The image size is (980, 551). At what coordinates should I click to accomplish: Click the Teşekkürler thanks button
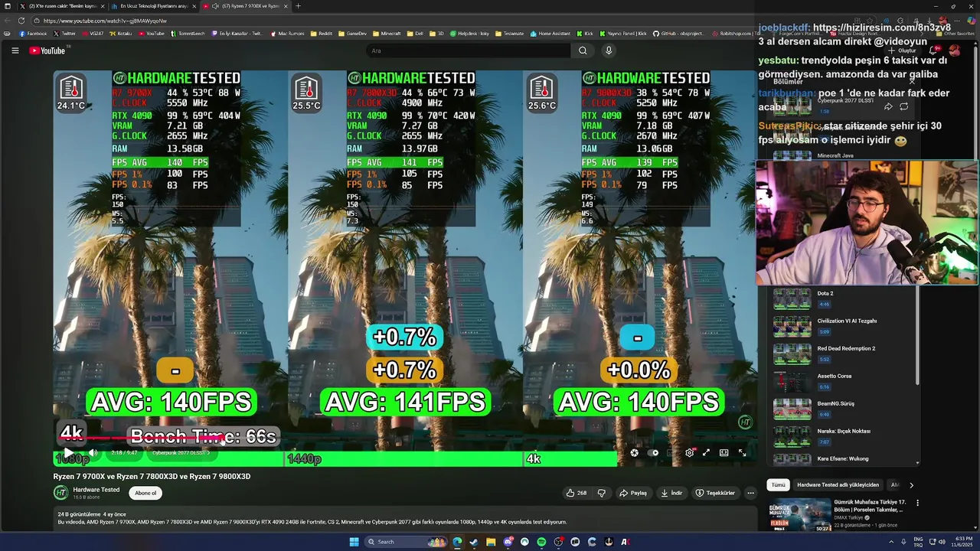(x=715, y=493)
